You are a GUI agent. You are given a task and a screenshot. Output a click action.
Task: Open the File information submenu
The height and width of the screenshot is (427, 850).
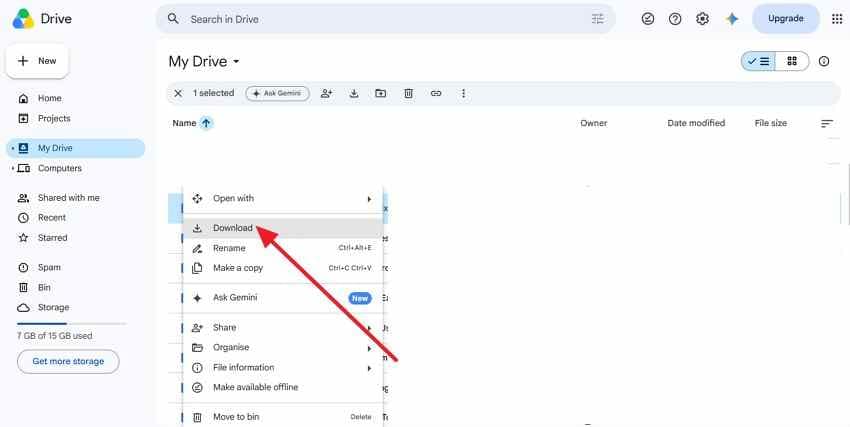pyautogui.click(x=283, y=367)
